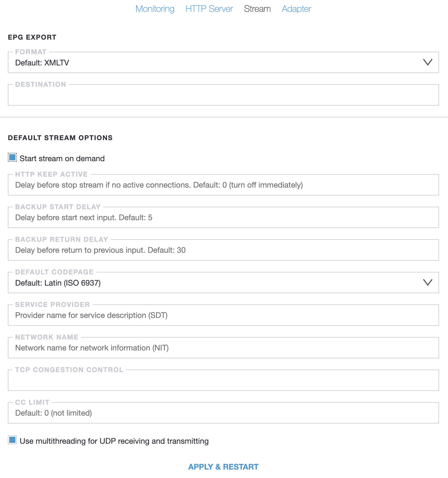Image resolution: width=448 pixels, height=478 pixels.
Task: Go to the Adapter tab
Action: [x=296, y=9]
